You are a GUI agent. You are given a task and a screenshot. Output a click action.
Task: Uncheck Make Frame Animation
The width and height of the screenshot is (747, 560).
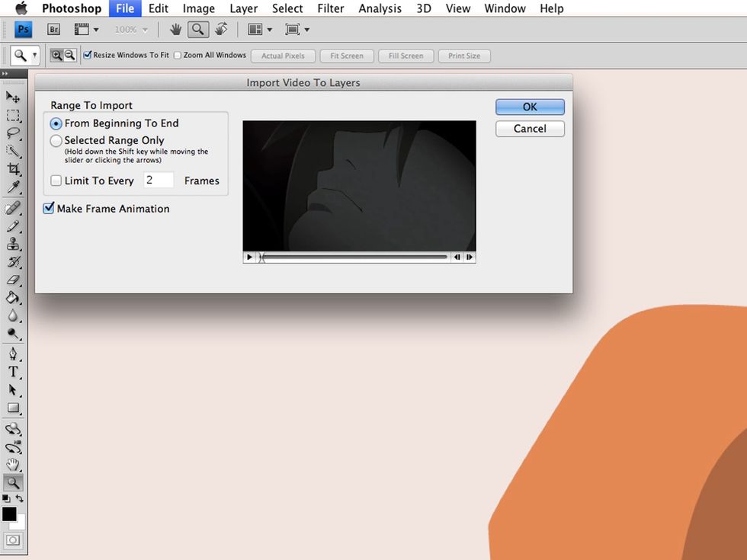[49, 208]
